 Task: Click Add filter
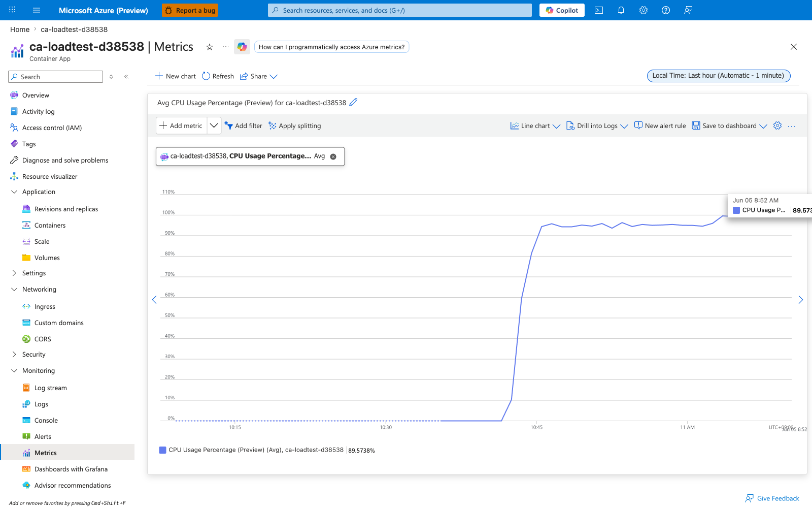[244, 126]
